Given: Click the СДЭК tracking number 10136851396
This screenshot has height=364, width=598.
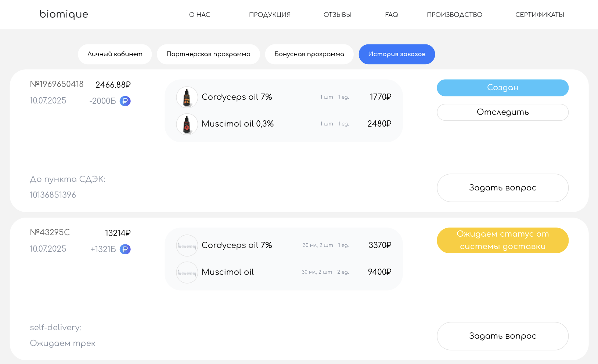Looking at the screenshot, I should (x=53, y=195).
